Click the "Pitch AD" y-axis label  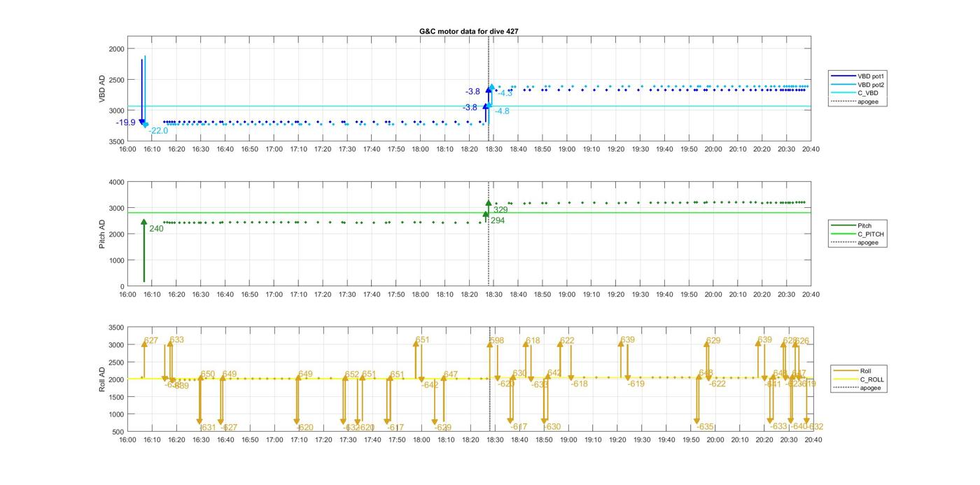pyautogui.click(x=102, y=234)
